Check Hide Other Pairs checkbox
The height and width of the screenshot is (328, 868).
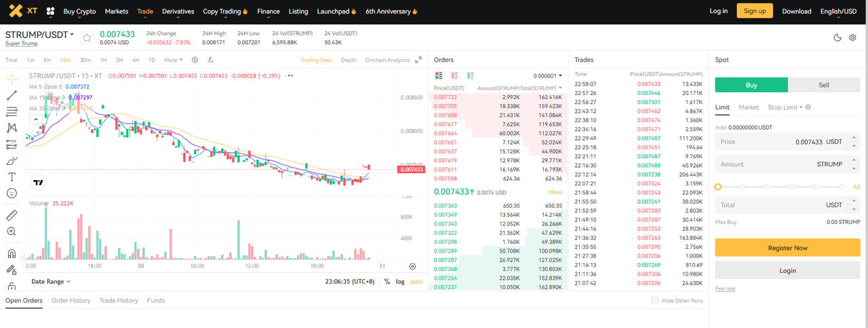pos(654,300)
